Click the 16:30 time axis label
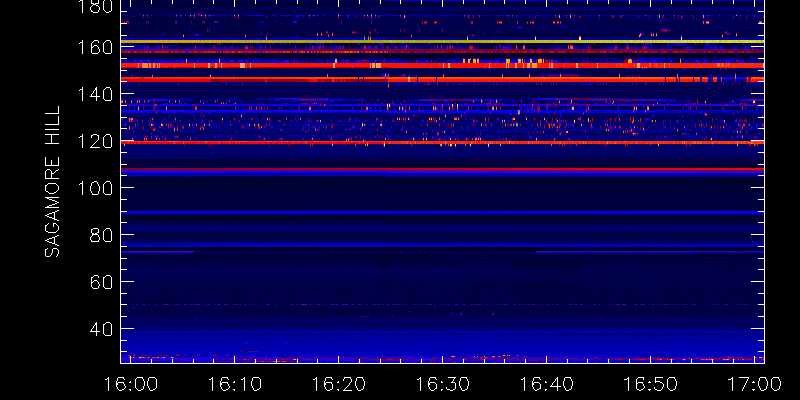This screenshot has height=400, width=800. coord(442,384)
